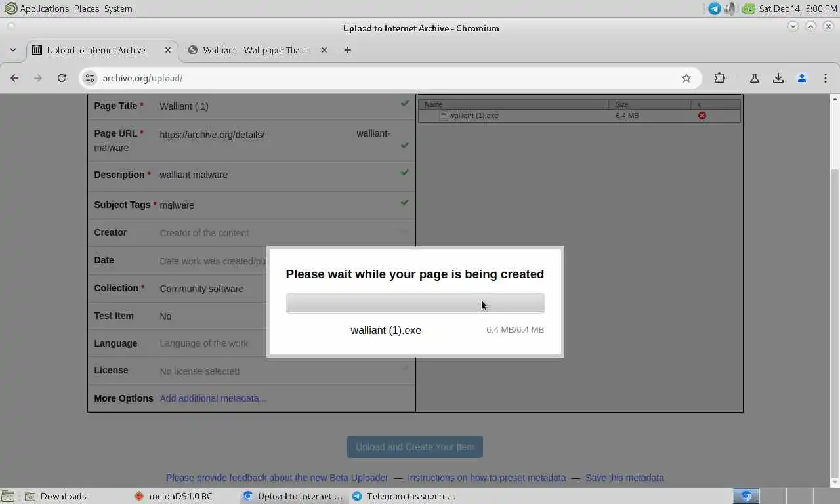Image resolution: width=840 pixels, height=504 pixels.
Task: Open the System menu
Action: (x=118, y=9)
